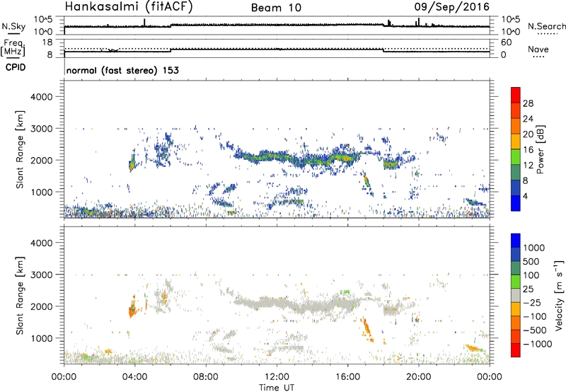This screenshot has height=392, width=566.
Task: Click the 'CPID' label
Action: click(x=16, y=67)
